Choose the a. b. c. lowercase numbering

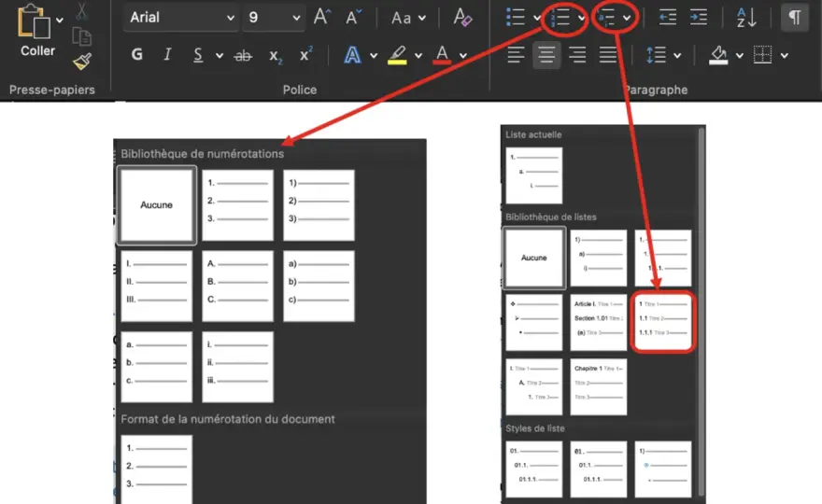(x=157, y=367)
